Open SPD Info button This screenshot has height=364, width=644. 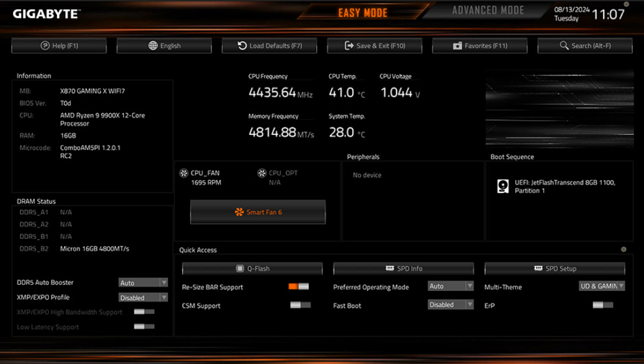coord(404,269)
